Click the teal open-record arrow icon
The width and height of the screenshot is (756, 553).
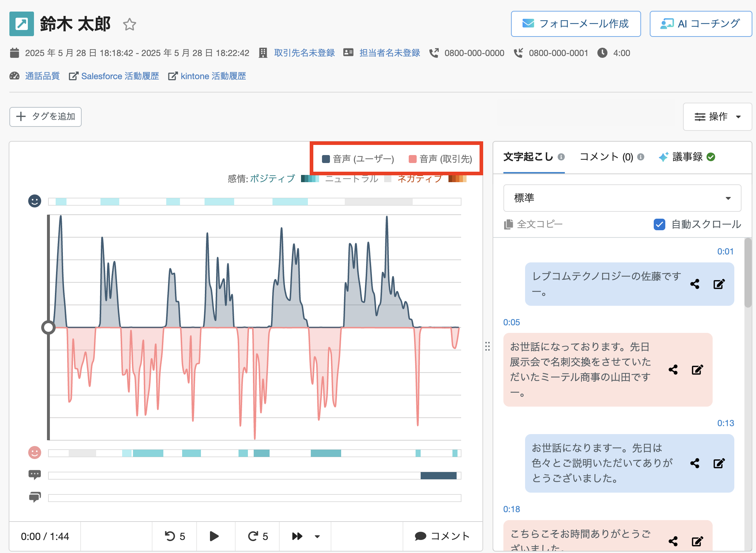coord(22,24)
